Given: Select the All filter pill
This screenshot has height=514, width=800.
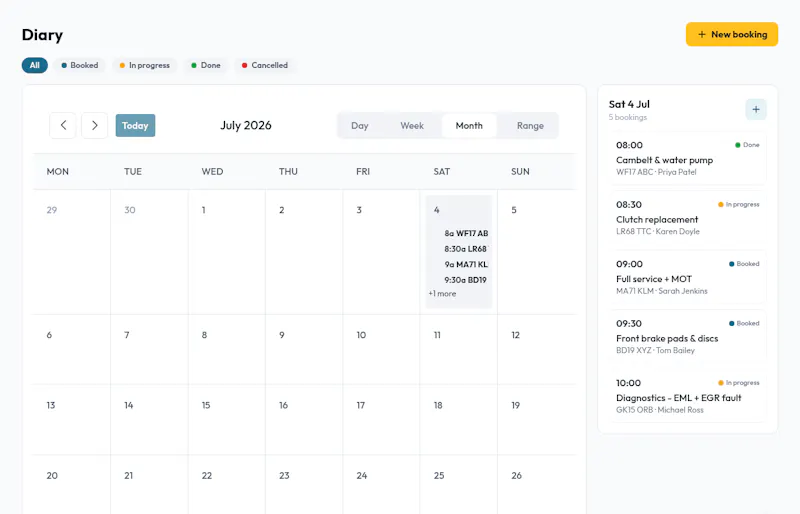Looking at the screenshot, I should (35, 65).
